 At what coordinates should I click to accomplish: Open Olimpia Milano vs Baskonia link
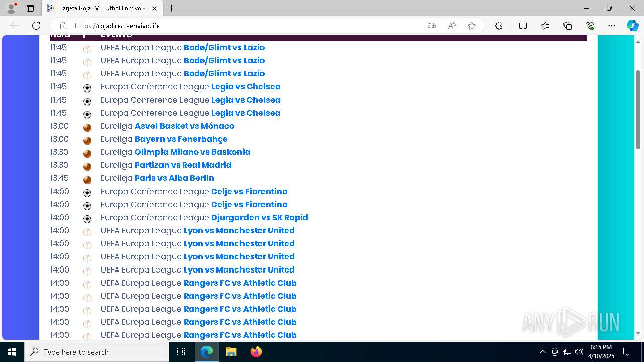192,152
